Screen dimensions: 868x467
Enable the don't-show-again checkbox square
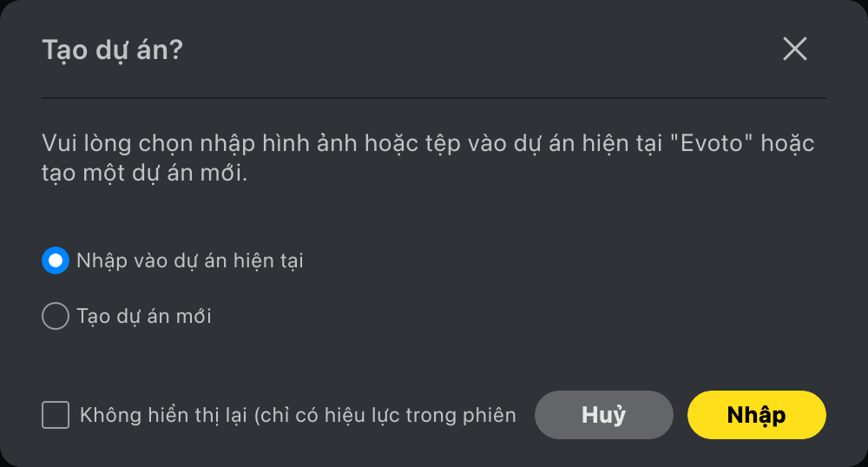tap(56, 415)
